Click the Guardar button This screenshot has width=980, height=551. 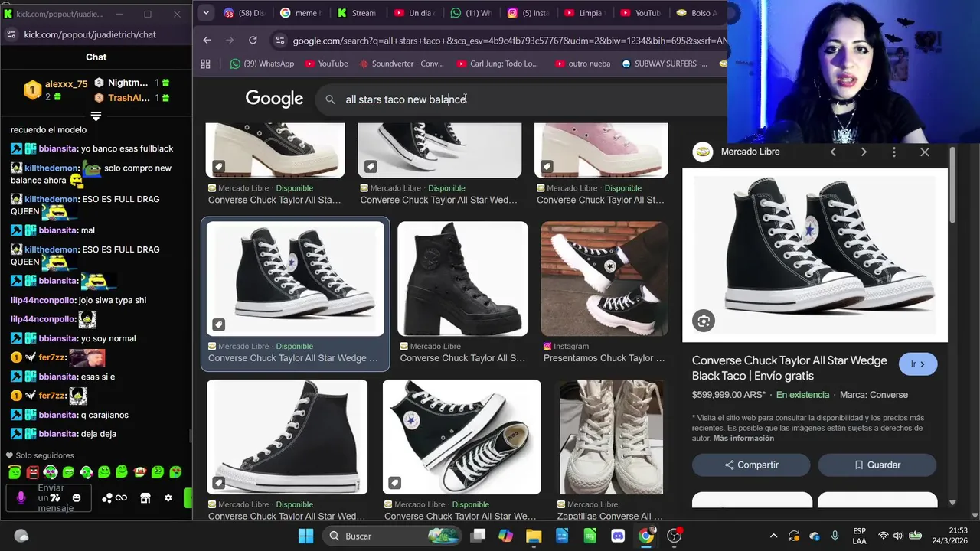point(877,465)
